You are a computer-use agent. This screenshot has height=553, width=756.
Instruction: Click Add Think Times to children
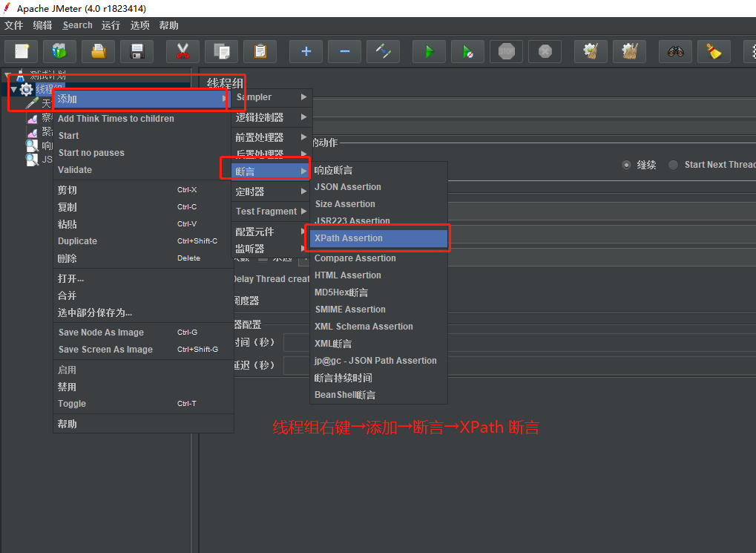[143, 119]
